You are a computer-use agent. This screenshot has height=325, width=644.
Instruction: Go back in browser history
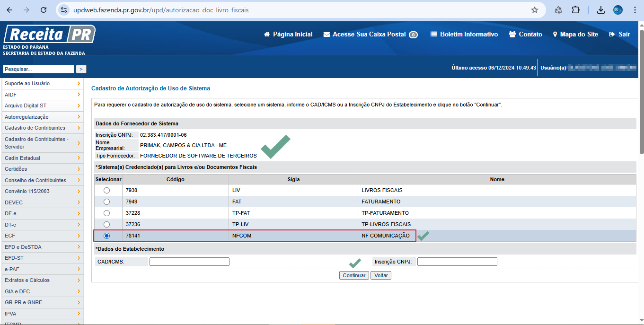[9, 10]
